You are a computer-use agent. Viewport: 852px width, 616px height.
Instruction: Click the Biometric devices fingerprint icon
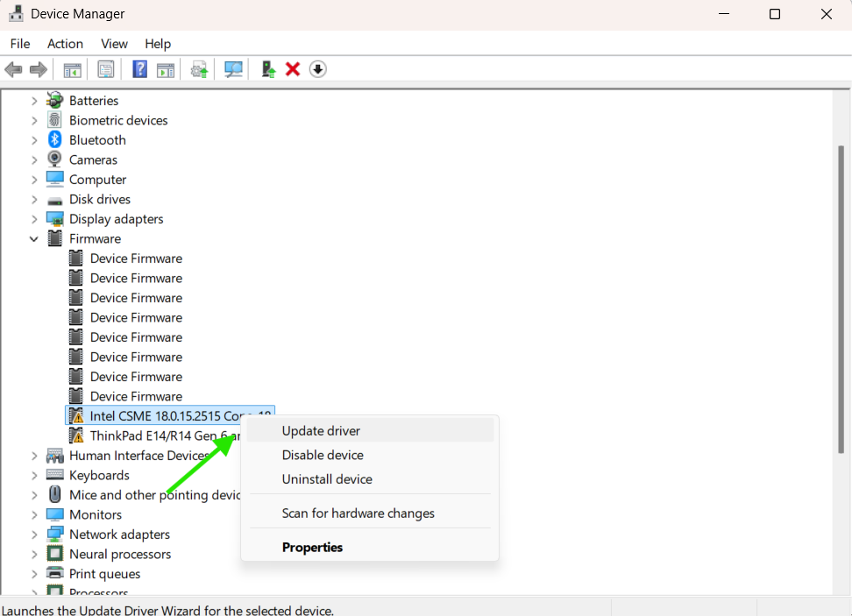(55, 120)
